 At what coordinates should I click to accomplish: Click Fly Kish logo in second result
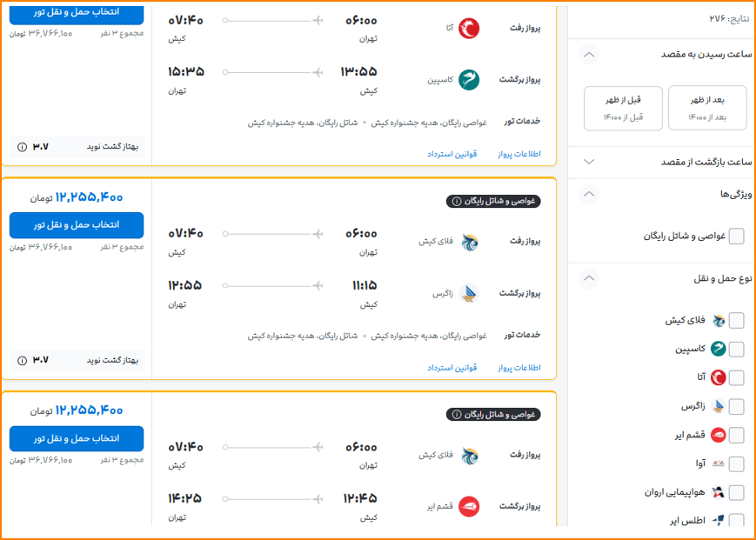pyautogui.click(x=469, y=241)
